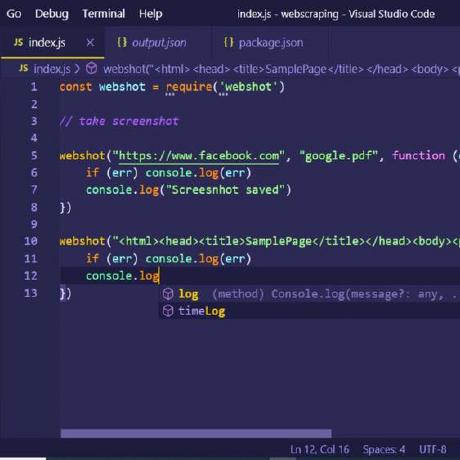Open the index.js breadcrumb file dropdown

[x=52, y=69]
